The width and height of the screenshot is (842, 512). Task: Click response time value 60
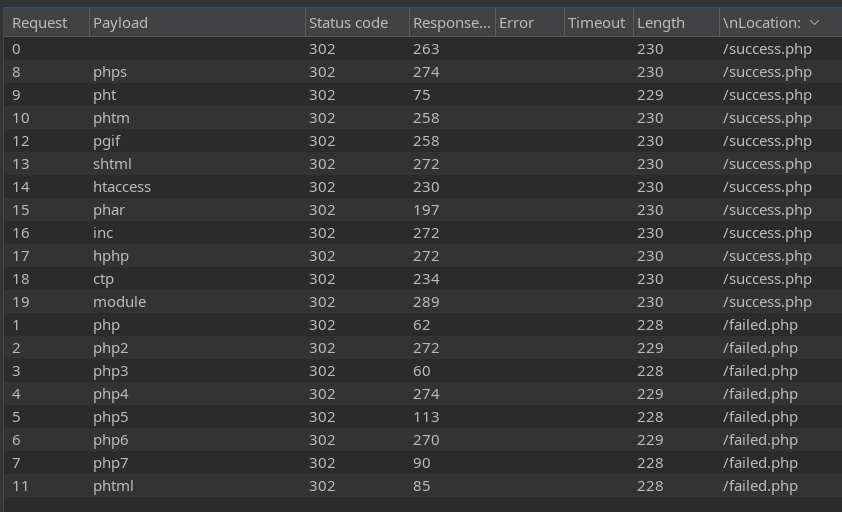click(x=422, y=371)
